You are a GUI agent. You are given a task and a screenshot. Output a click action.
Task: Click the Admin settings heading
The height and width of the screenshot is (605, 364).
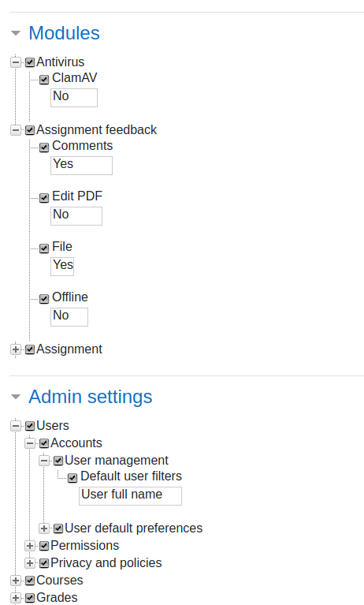pos(91,397)
